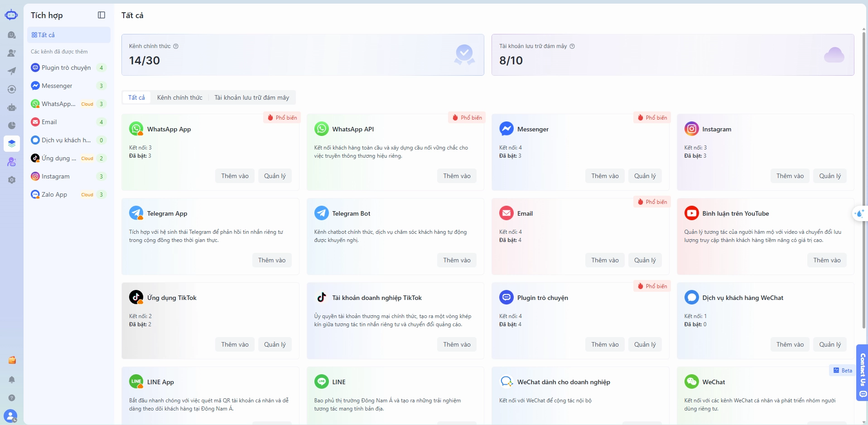Click Quản lý on Email card
Viewport: 868px width, 425px height.
645,260
